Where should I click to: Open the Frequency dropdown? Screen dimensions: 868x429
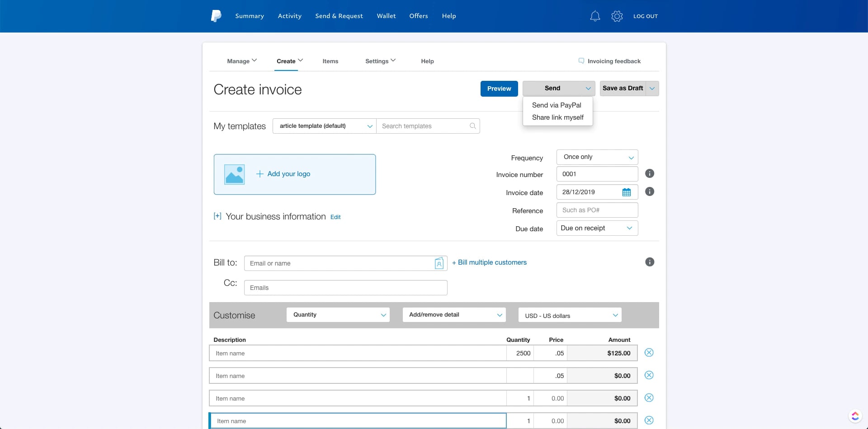(x=597, y=157)
